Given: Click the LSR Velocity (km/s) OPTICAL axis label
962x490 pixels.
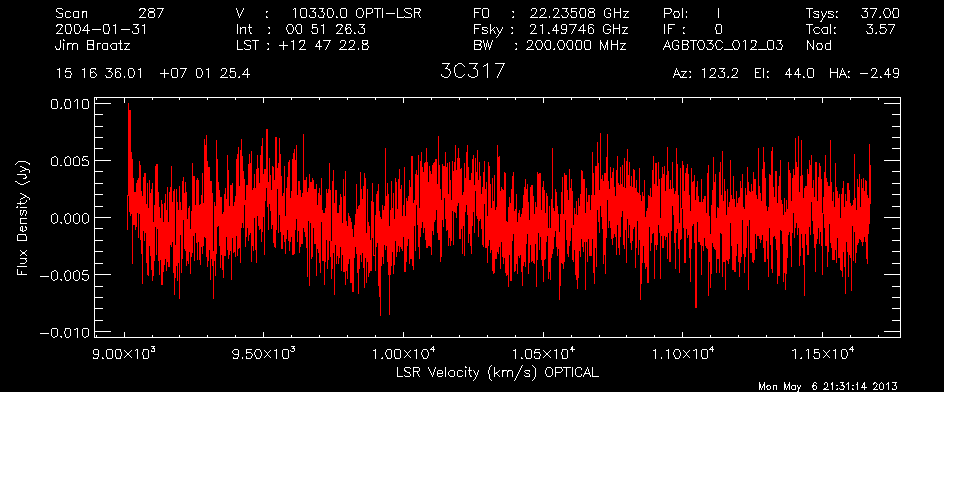Looking at the screenshot, I should click(498, 371).
